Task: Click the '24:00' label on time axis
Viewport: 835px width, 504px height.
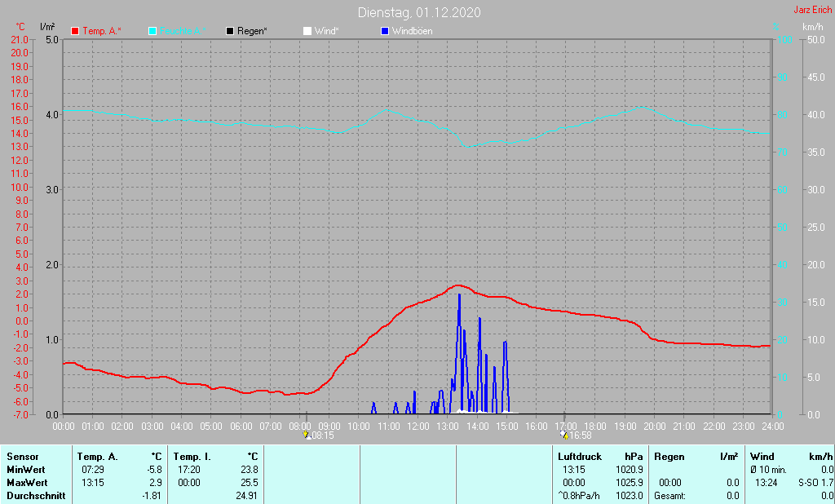Action: pos(773,427)
